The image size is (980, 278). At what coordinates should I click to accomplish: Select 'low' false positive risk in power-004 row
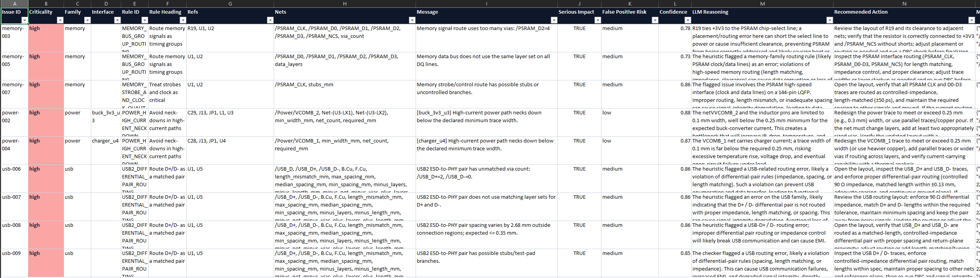tap(630, 151)
